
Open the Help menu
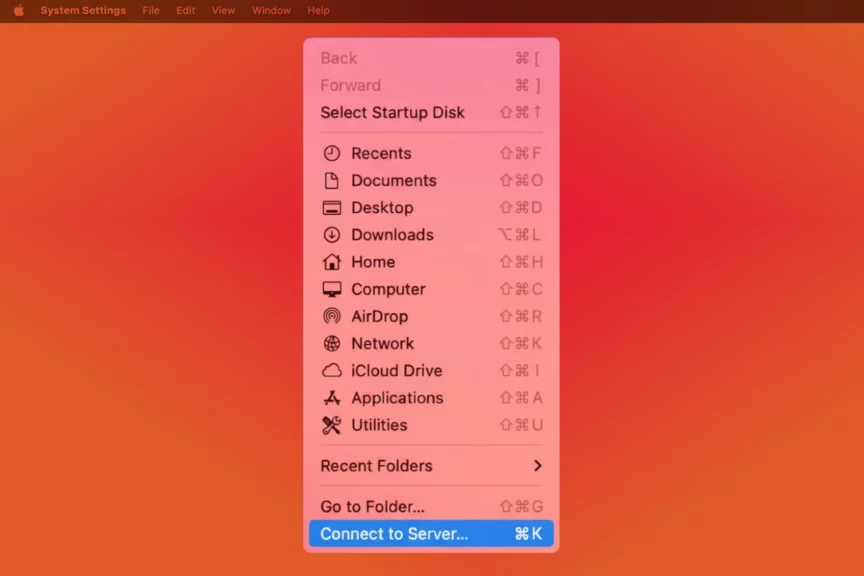tap(318, 11)
